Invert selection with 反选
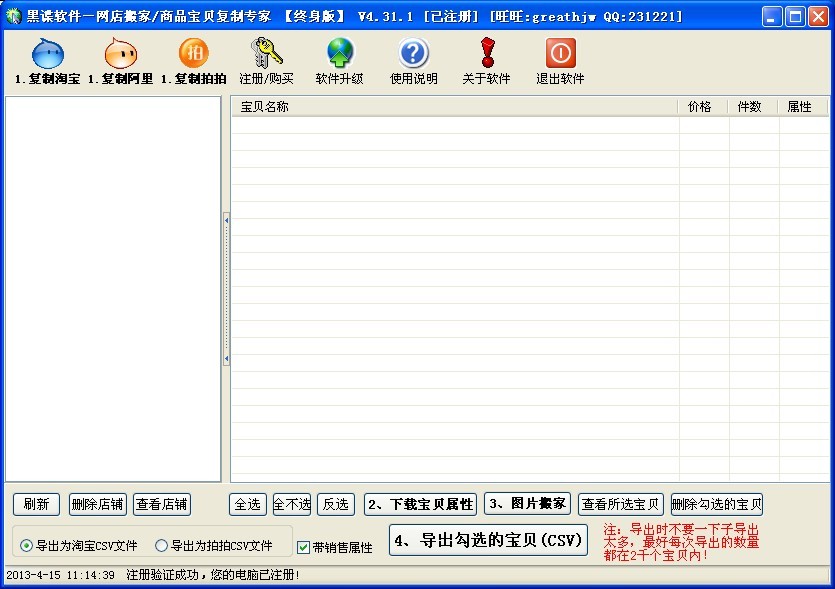This screenshot has height=589, width=835. [335, 503]
